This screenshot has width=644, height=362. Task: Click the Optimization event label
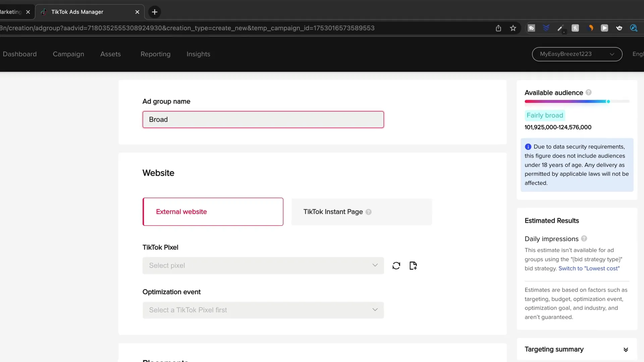coord(171,292)
